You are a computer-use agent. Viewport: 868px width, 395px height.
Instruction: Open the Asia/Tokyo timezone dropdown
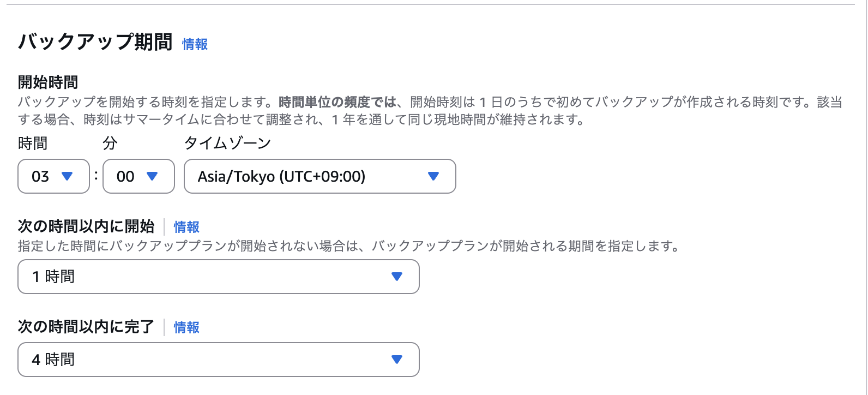pos(319,176)
